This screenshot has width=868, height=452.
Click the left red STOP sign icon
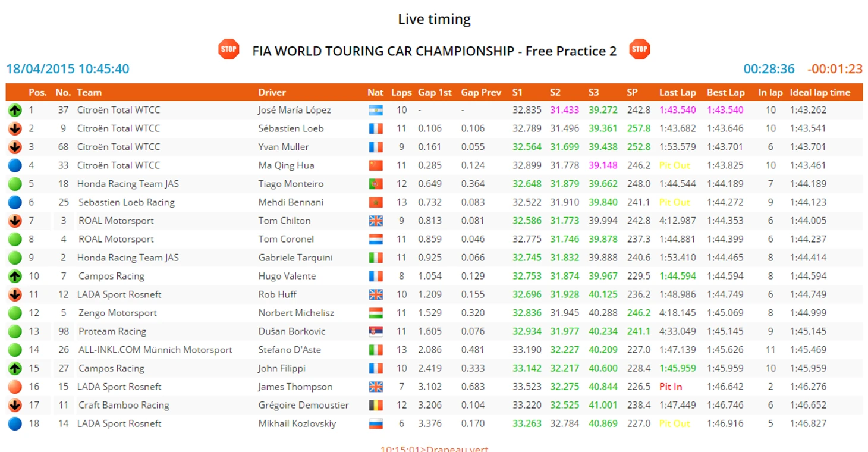tap(228, 49)
